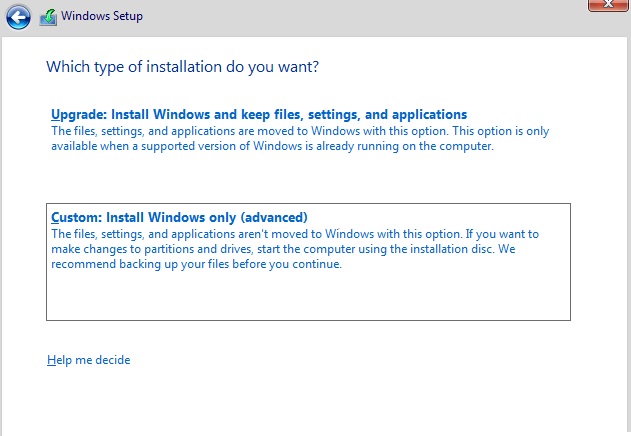Screen dimensions: 631x436
Task: Click the Windows Setup title bar icon
Action: click(x=48, y=16)
